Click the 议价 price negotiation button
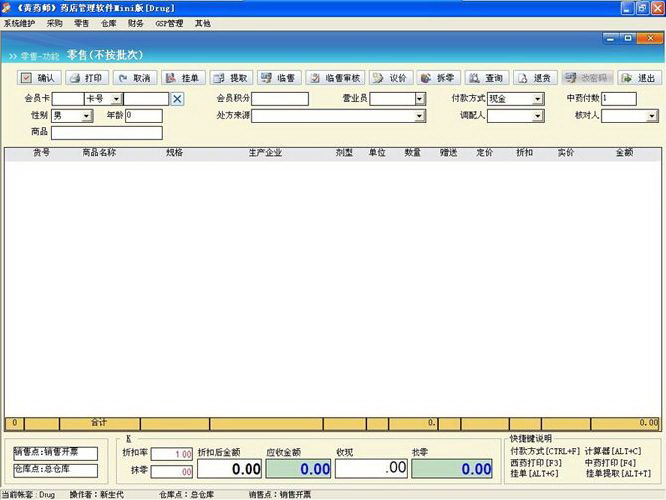Viewport: 666px width, 500px height. (391, 78)
